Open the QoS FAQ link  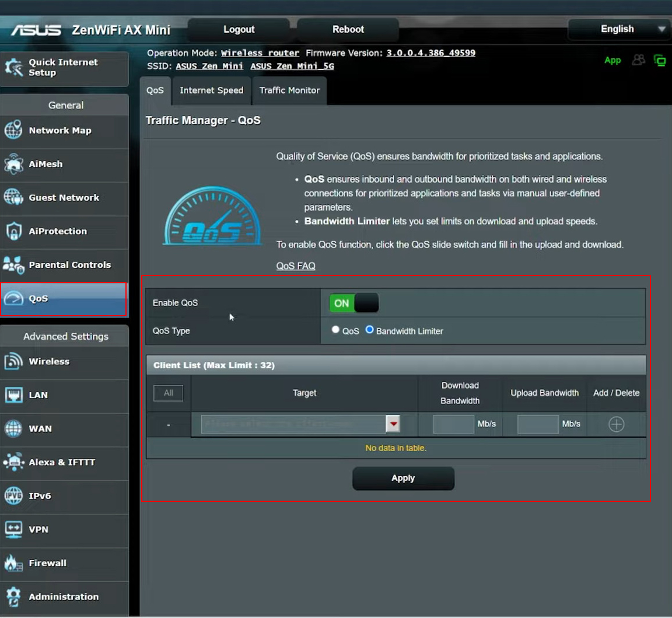pyautogui.click(x=296, y=266)
